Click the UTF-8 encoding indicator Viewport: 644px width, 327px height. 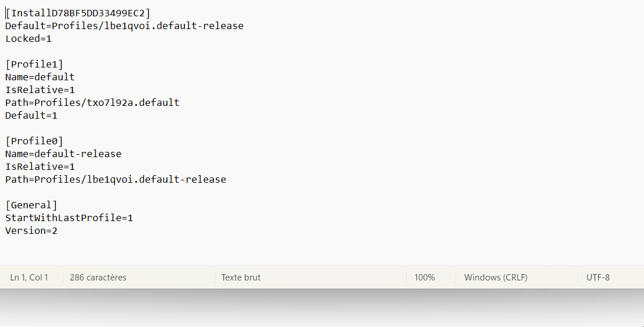click(x=597, y=278)
